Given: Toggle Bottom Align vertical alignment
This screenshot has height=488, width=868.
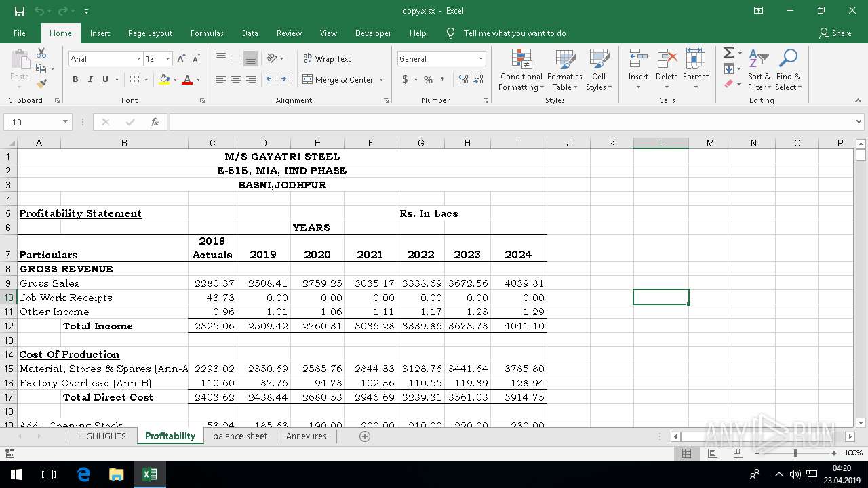Looking at the screenshot, I should [x=251, y=58].
